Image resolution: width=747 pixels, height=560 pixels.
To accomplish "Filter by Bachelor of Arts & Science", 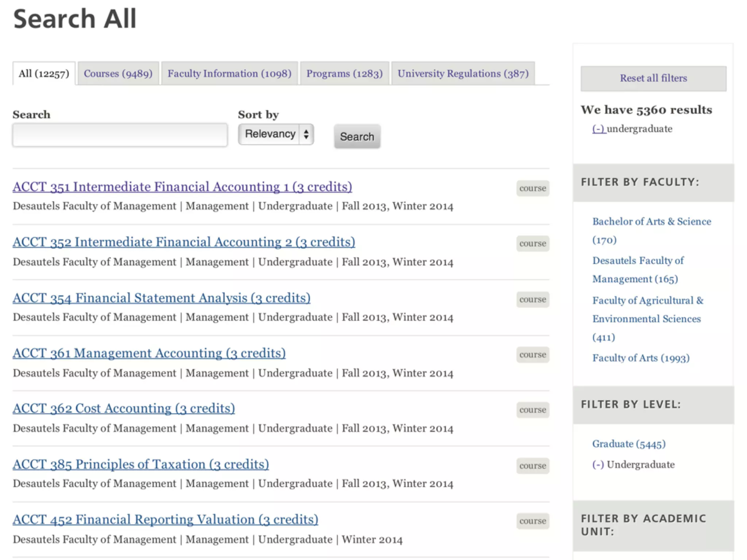I will pos(651,221).
